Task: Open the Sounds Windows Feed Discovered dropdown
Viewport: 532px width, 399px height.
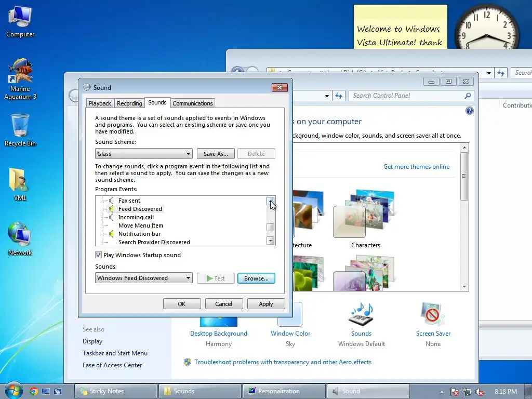Action: tap(144, 278)
